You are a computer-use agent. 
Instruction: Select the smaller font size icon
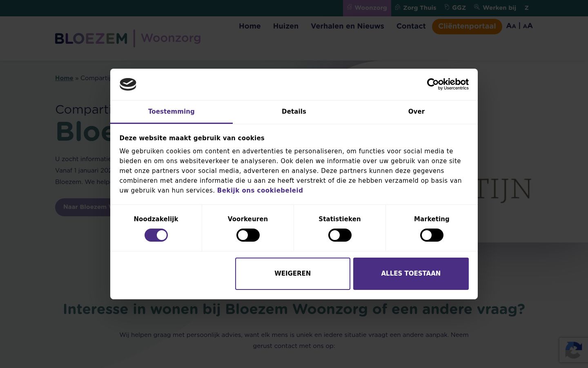pos(511,26)
